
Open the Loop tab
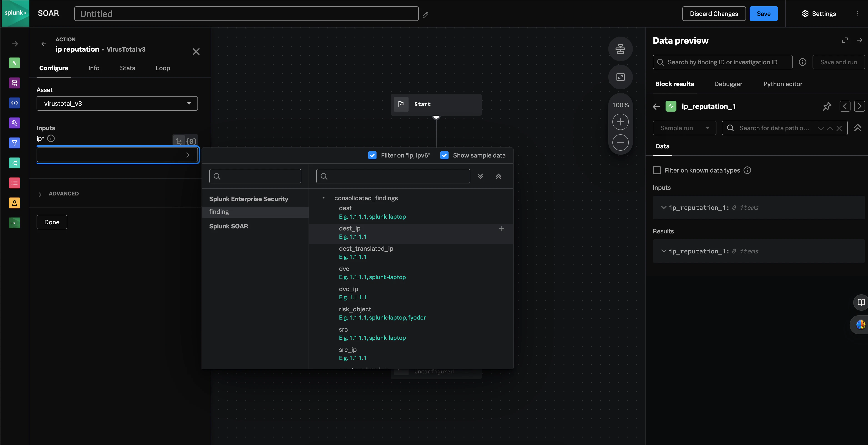pyautogui.click(x=163, y=68)
